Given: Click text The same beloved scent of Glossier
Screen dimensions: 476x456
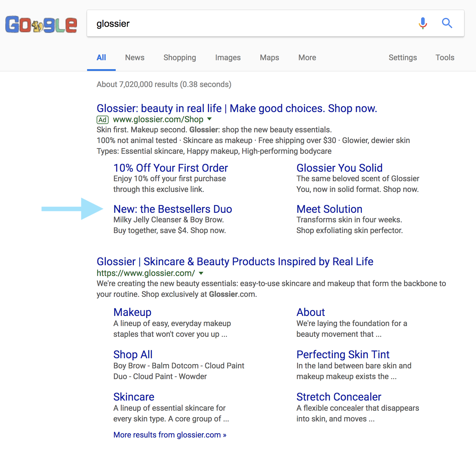Looking at the screenshot, I should click(x=358, y=179).
